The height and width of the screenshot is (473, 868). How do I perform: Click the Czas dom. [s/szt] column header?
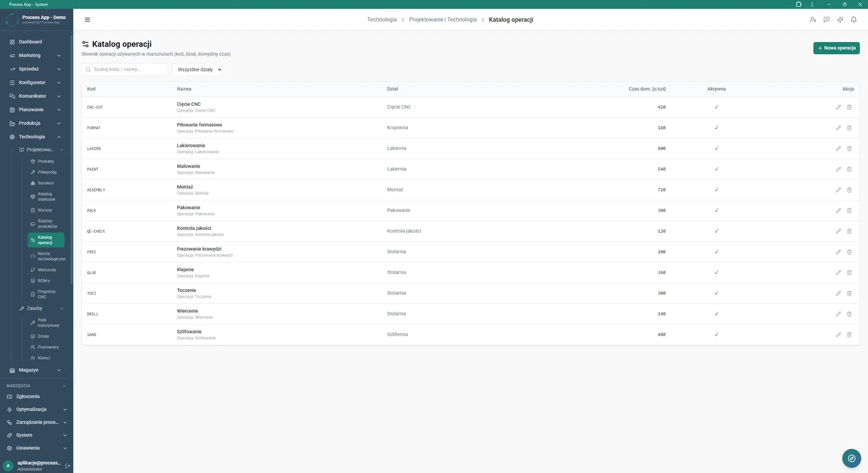click(647, 89)
